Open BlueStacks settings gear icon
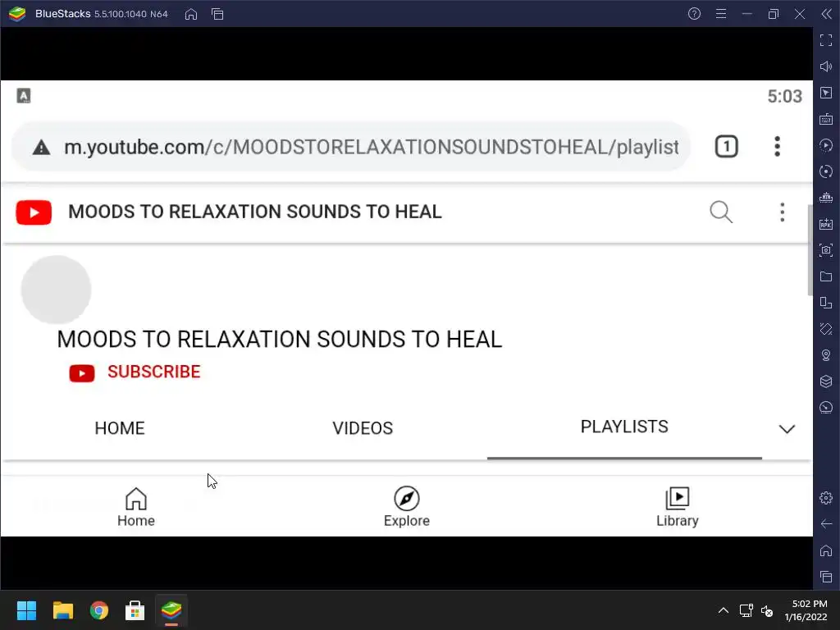The image size is (840, 630). point(826,498)
